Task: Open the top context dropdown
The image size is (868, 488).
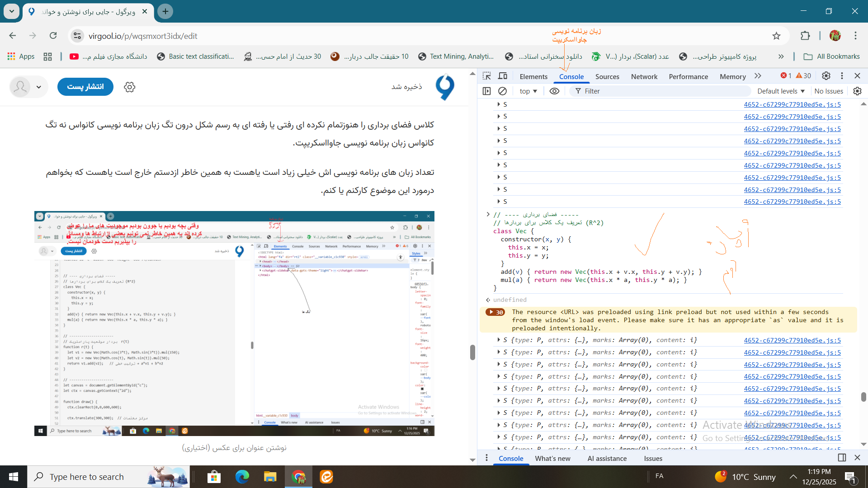Action: 528,91
